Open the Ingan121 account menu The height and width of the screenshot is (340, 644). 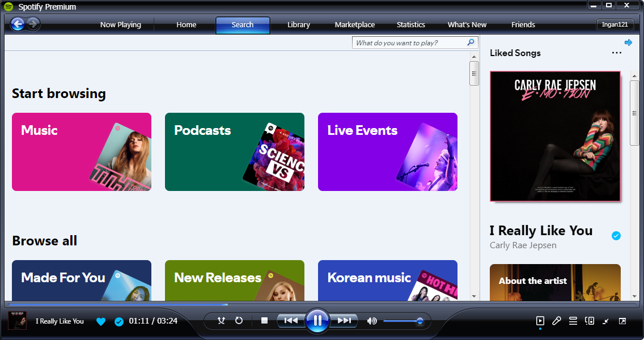point(615,24)
